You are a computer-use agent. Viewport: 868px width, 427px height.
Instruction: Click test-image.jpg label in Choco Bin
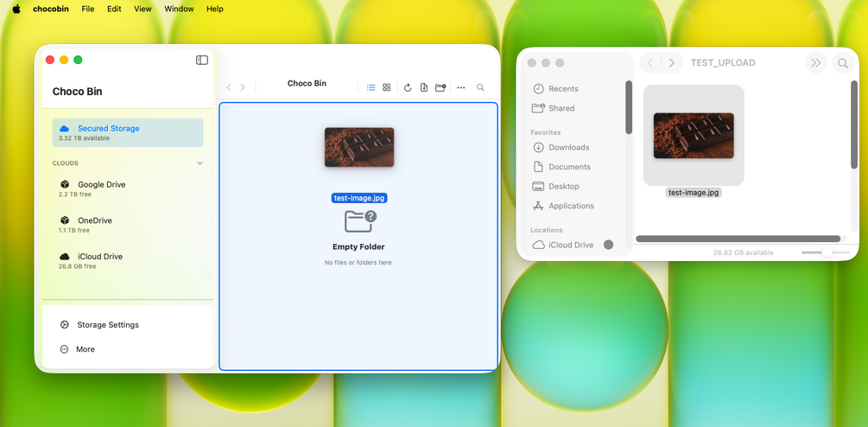point(359,198)
